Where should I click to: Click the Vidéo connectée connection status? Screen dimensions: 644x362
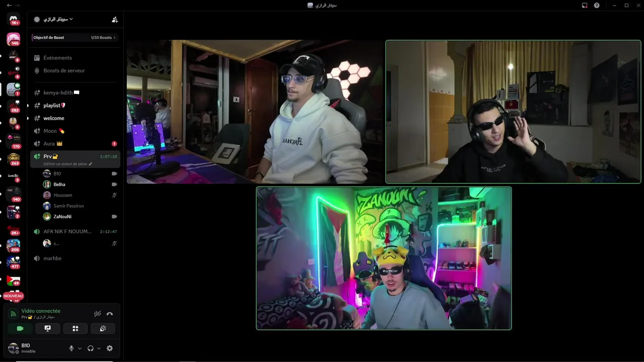(x=41, y=311)
